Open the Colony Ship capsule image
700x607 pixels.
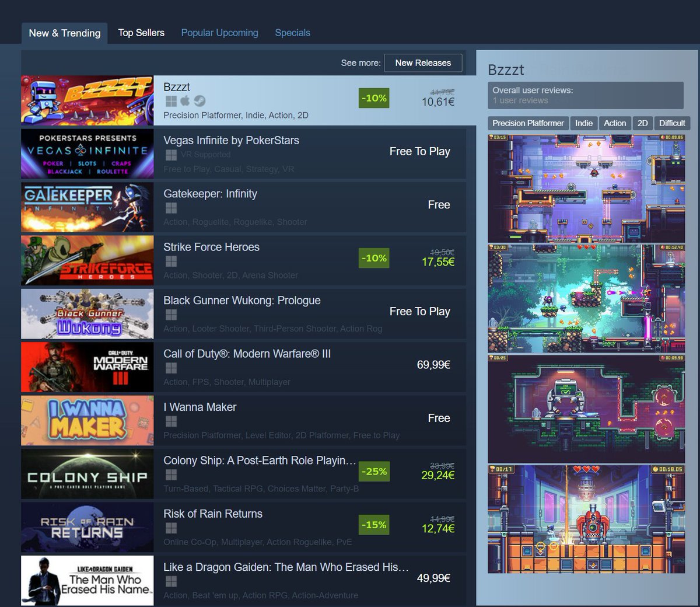click(x=87, y=474)
